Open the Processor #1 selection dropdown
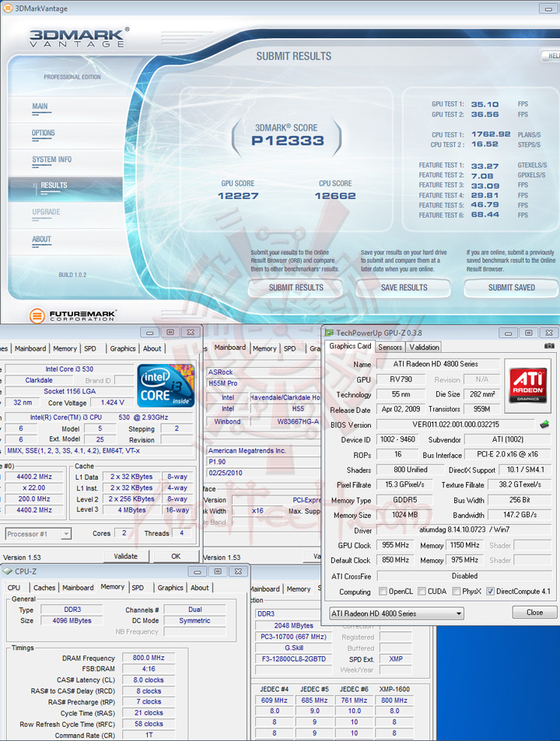Screen dimensions: 560x741 38,534
